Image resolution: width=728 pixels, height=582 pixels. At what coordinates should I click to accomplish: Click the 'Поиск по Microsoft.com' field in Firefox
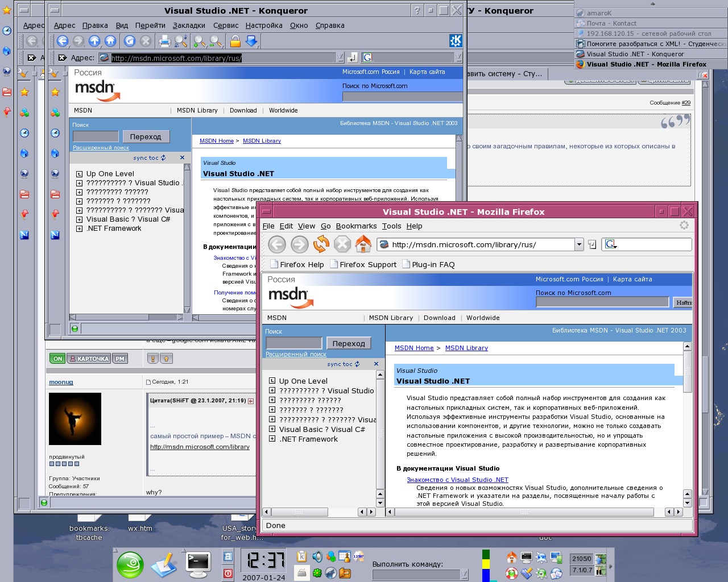point(602,302)
